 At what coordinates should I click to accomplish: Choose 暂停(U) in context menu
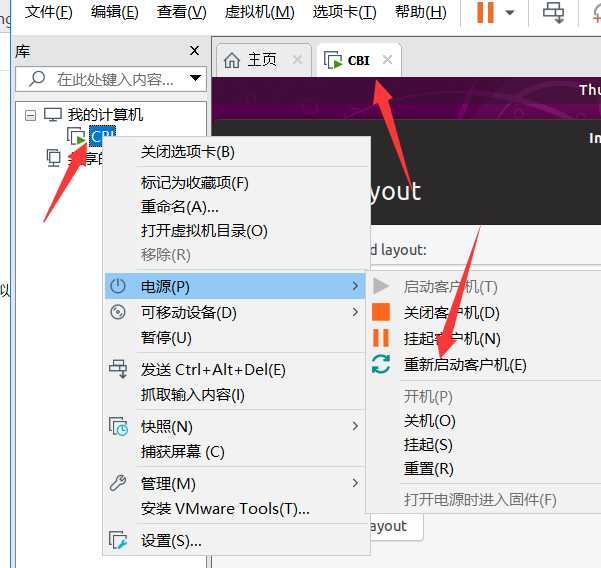235,338
